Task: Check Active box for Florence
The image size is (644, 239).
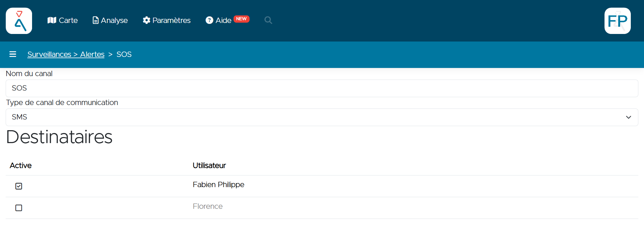Action: point(19,208)
